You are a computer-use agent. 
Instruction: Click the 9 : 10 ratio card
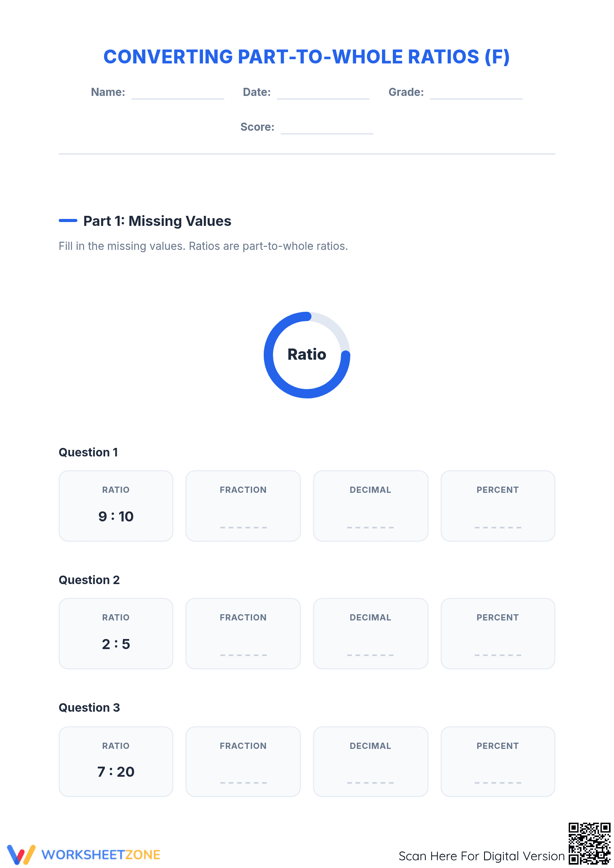pos(116,506)
